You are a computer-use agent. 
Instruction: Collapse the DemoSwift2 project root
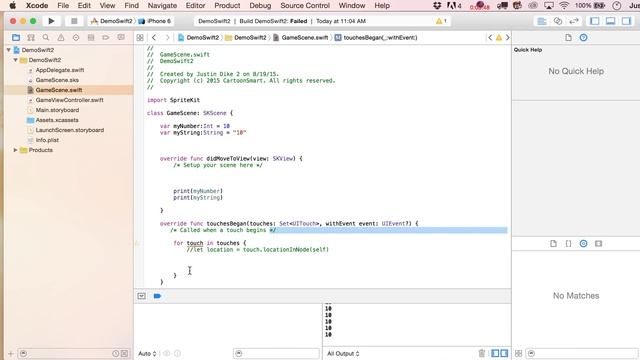(9, 50)
